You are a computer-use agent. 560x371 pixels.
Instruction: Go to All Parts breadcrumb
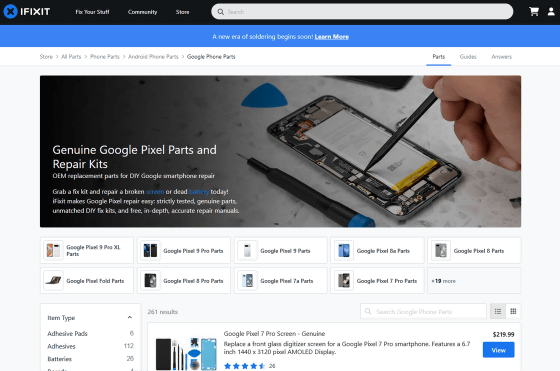(71, 56)
